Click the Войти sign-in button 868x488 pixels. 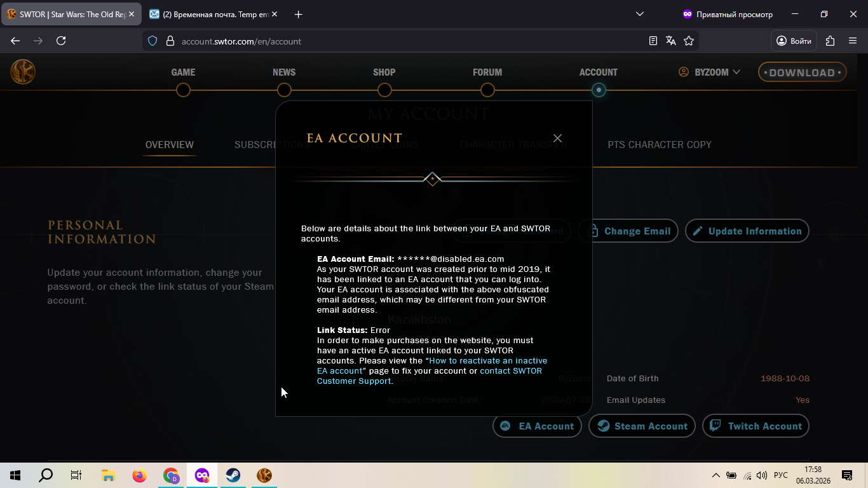pos(794,41)
